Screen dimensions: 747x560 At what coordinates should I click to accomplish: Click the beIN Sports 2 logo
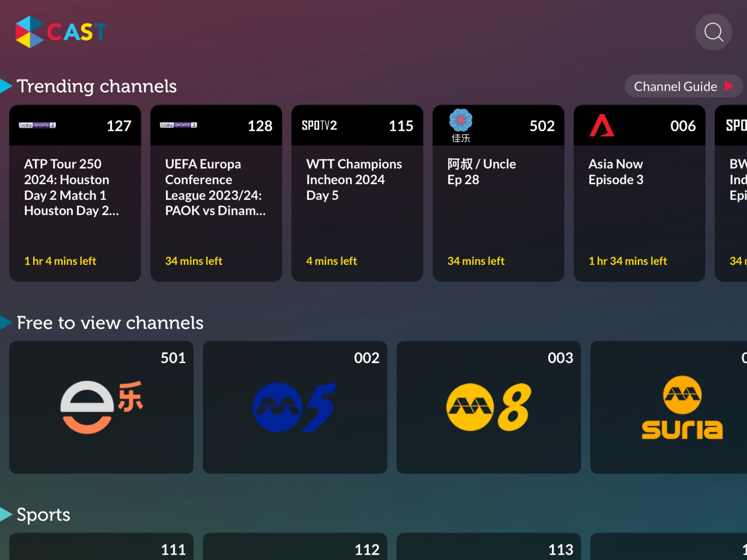[x=37, y=125]
